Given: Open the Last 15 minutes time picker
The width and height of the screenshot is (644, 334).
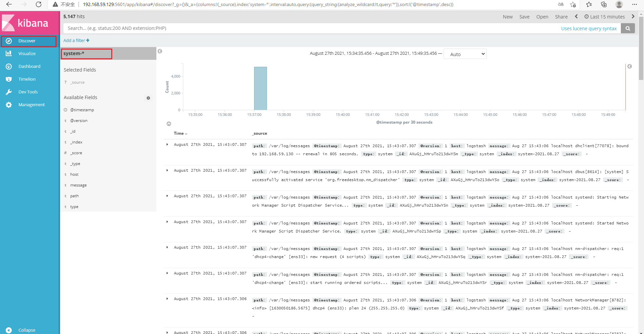Looking at the screenshot, I should [604, 17].
